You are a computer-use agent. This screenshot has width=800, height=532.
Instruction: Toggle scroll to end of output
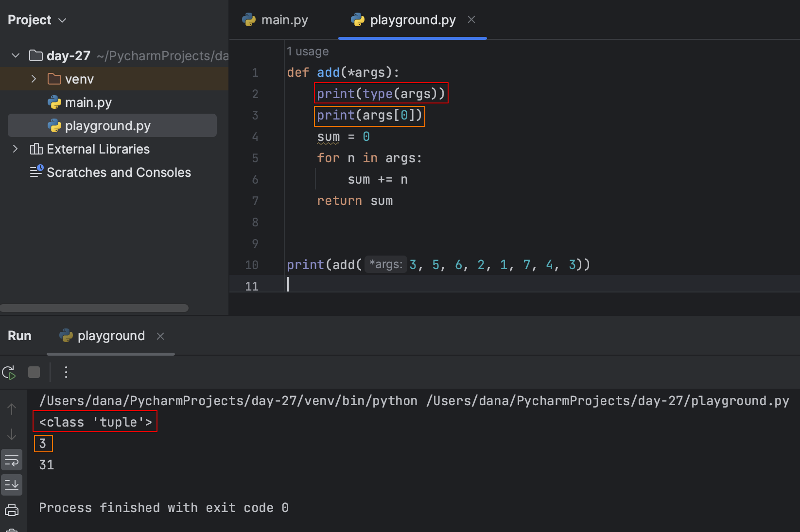pos(12,484)
